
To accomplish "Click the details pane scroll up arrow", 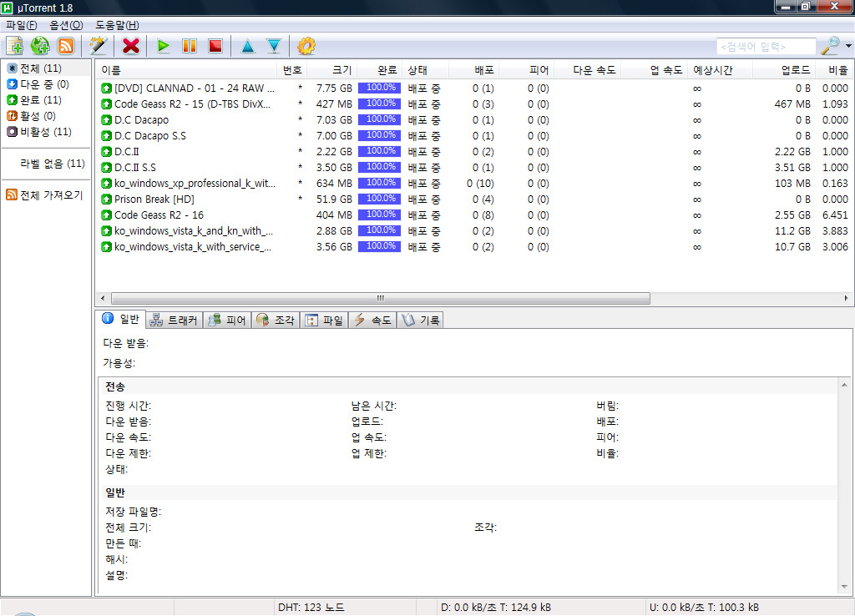I will point(844,385).
